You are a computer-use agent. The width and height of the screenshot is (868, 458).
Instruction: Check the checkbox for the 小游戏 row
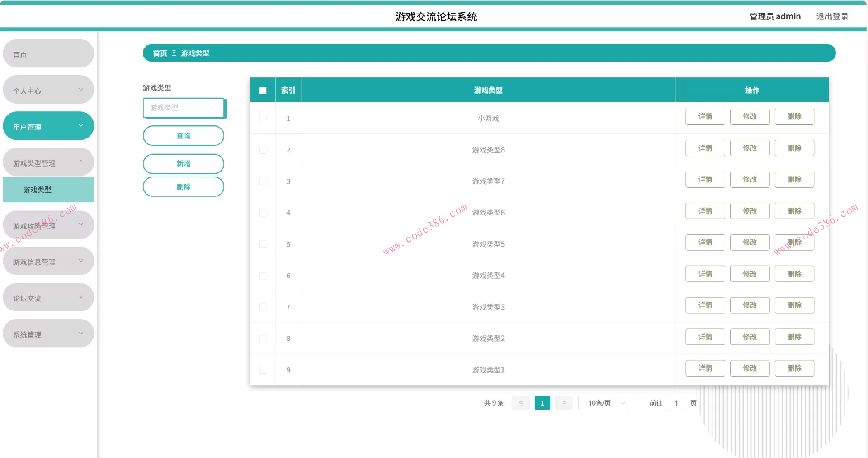[x=263, y=119]
